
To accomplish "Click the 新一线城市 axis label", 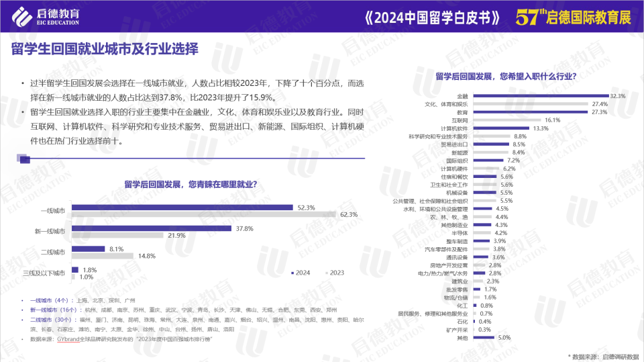I will click(x=50, y=231).
